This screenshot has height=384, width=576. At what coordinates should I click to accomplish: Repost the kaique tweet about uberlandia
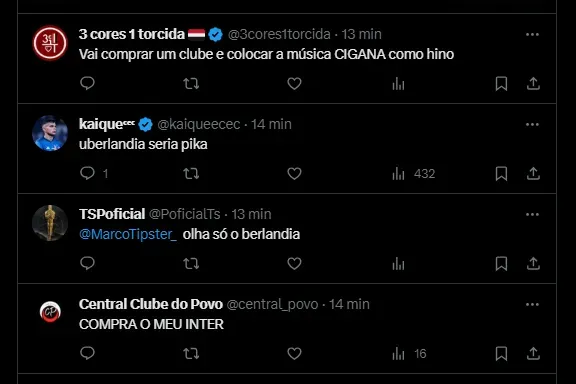[191, 173]
